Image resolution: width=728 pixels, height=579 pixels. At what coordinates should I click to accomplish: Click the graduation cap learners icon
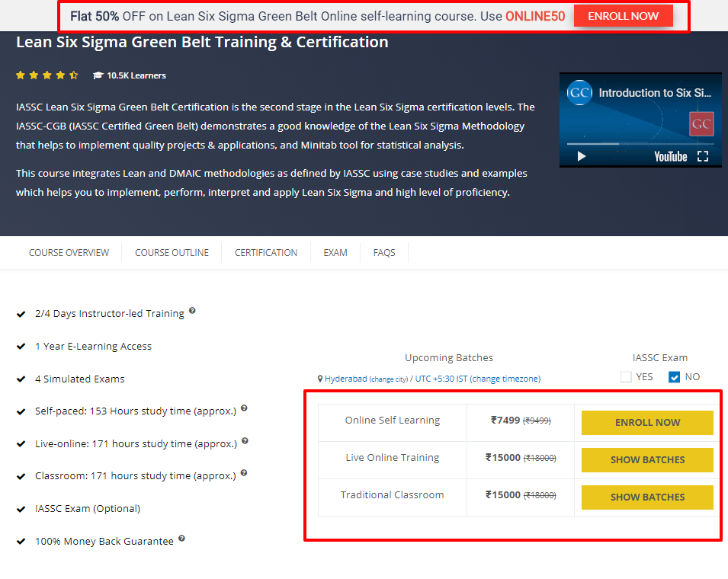coord(98,75)
